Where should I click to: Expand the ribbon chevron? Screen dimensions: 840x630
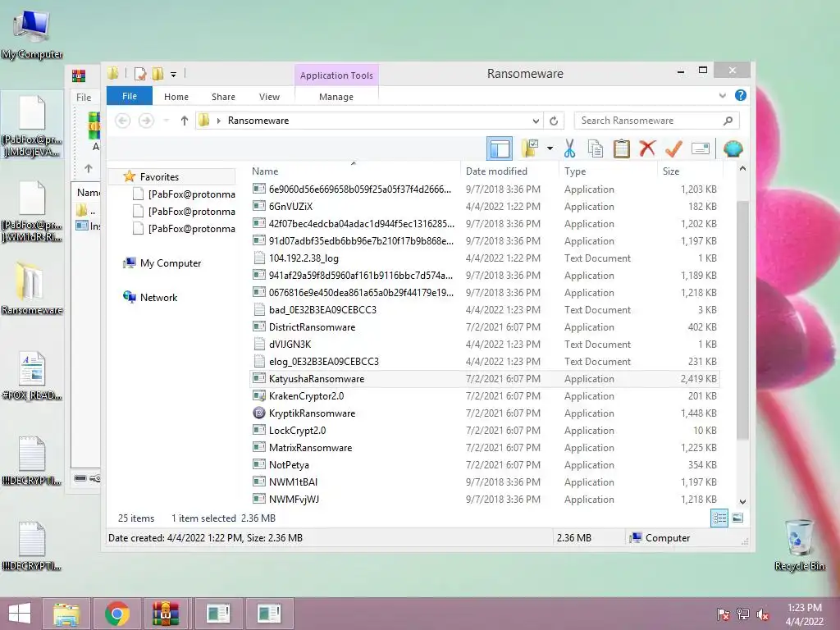(722, 95)
